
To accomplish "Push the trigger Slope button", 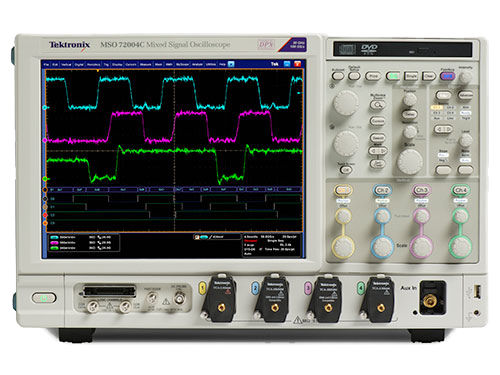I will point(443,170).
